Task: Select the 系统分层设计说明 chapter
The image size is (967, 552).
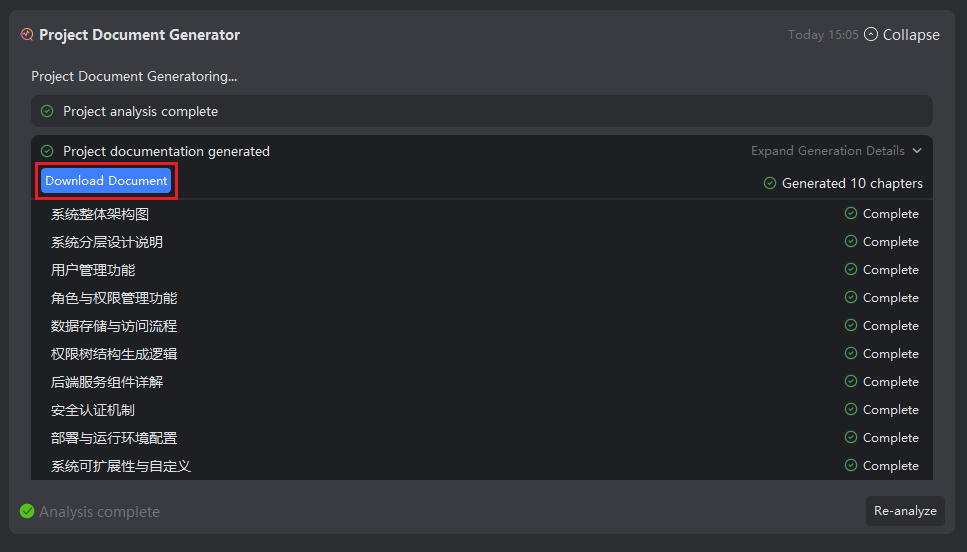Action: (x=107, y=242)
